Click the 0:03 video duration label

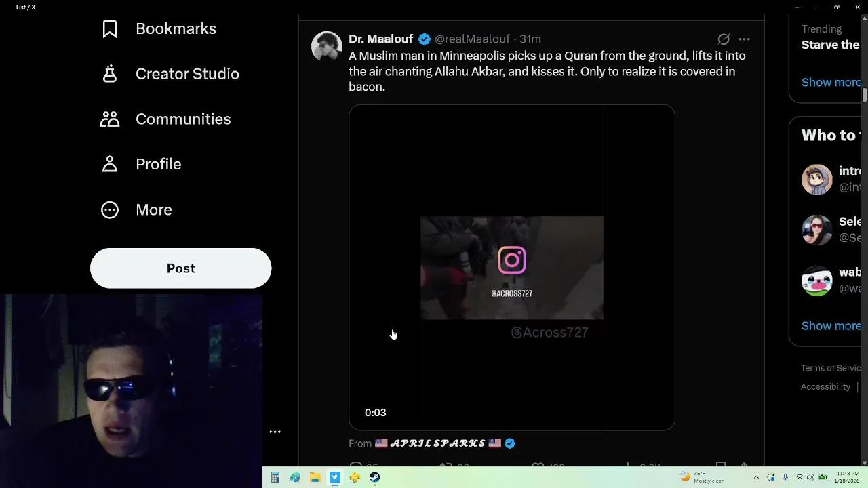coord(376,413)
